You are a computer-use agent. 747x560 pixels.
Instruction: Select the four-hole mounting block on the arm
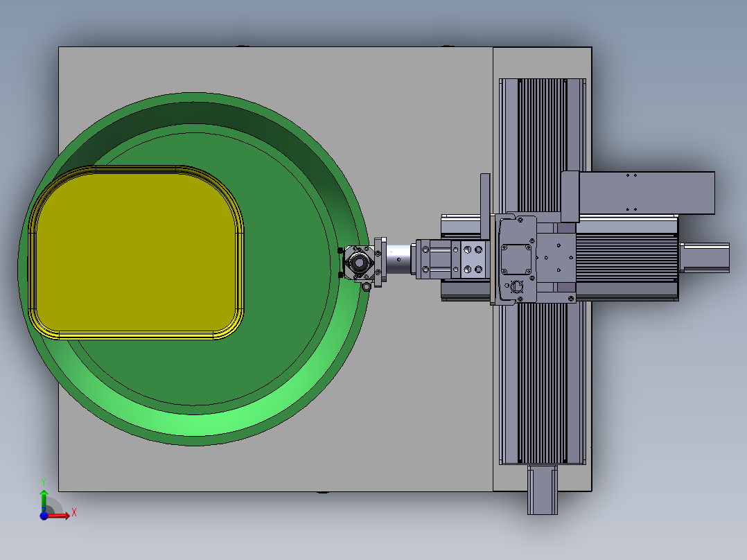click(473, 260)
